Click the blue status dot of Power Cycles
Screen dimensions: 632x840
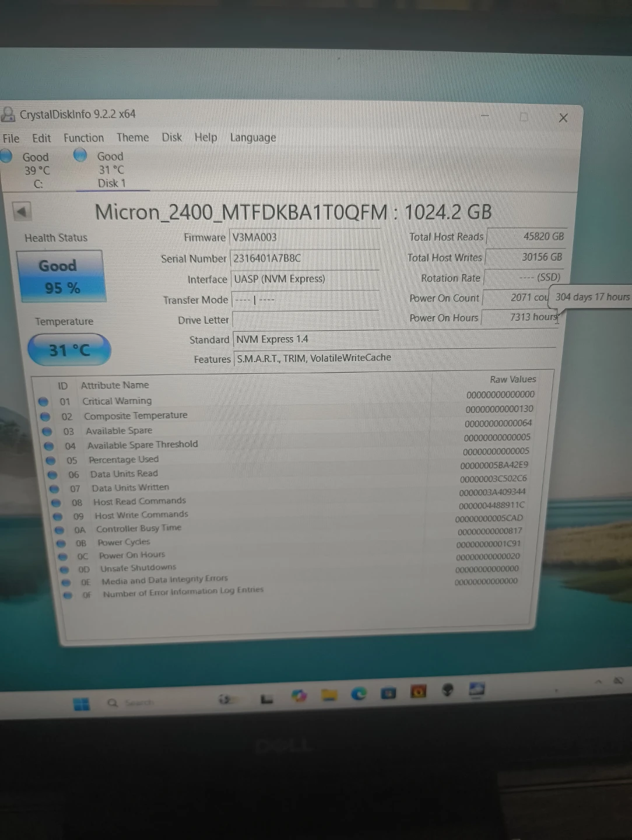pos(62,544)
